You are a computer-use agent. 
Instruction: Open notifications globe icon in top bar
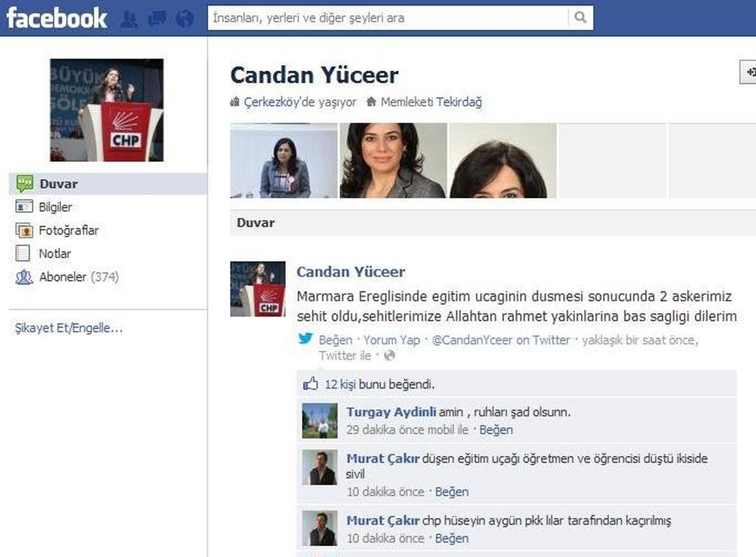185,19
